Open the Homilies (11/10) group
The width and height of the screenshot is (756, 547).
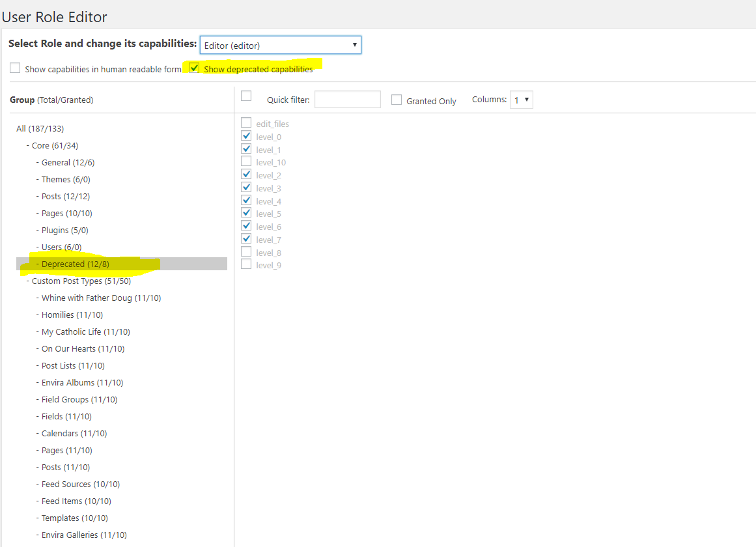[x=72, y=315]
